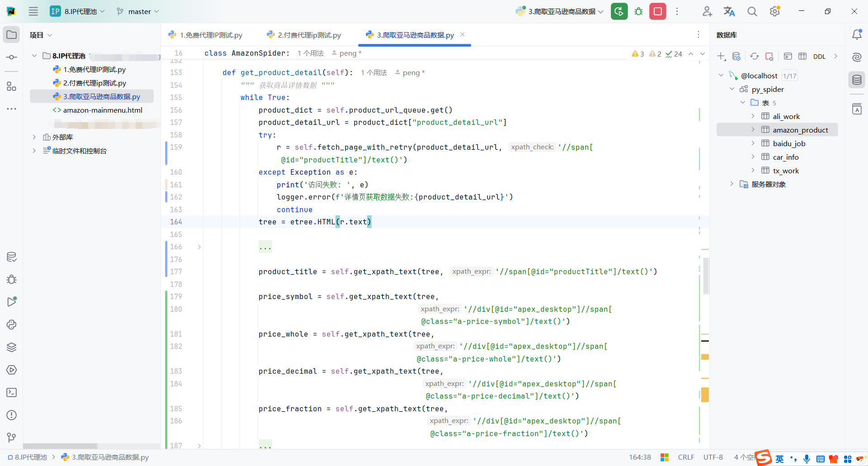Collapse the @localhost data source
The width and height of the screenshot is (868, 466).
(x=721, y=76)
